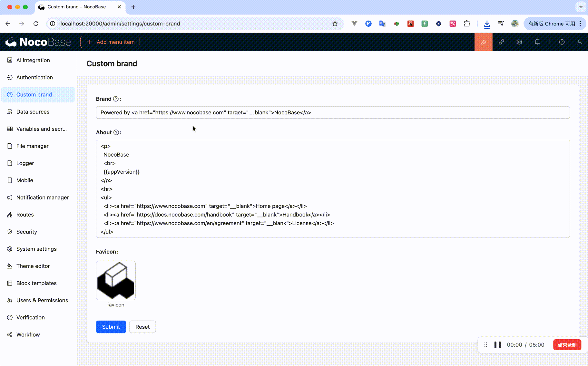
Task: Click the About help tooltip icon
Action: 116,132
